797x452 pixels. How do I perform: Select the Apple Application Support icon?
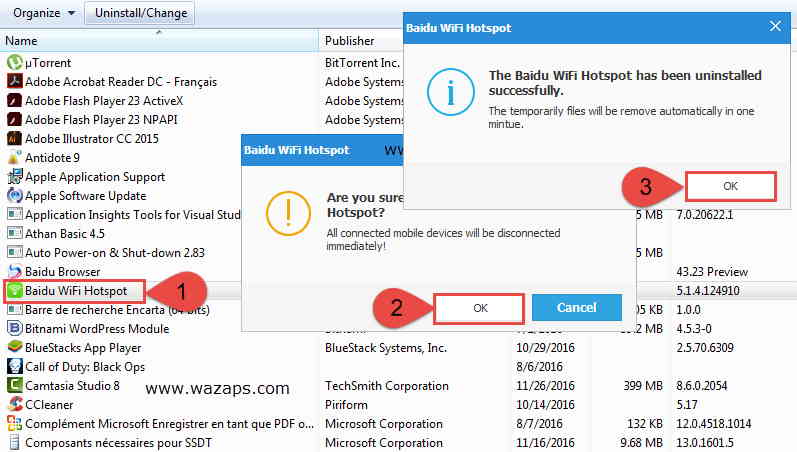click(x=15, y=176)
